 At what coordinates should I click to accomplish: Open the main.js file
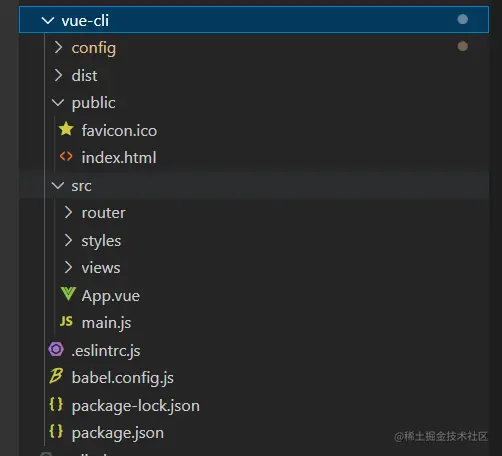(x=107, y=323)
